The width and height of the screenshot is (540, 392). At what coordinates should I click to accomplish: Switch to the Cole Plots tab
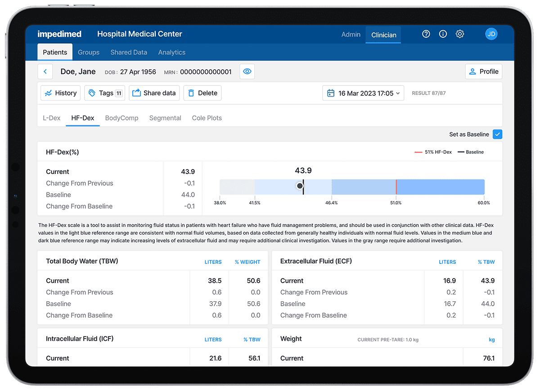[x=207, y=118]
